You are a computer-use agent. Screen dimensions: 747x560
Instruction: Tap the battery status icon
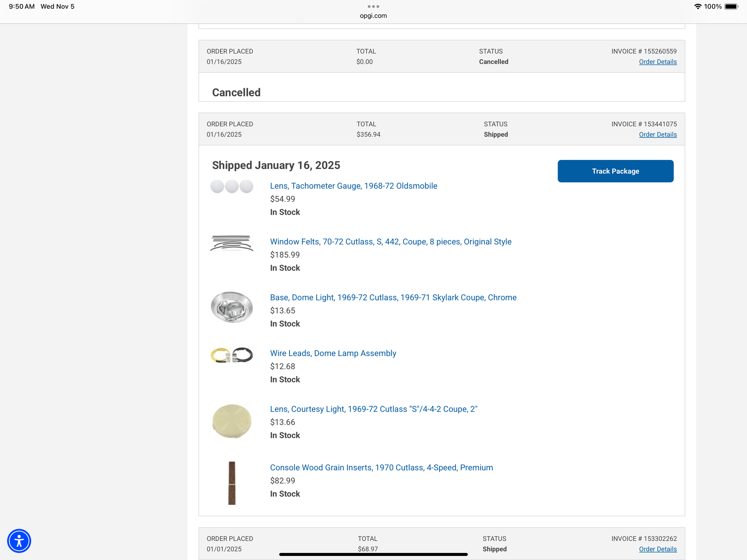pos(731,6)
